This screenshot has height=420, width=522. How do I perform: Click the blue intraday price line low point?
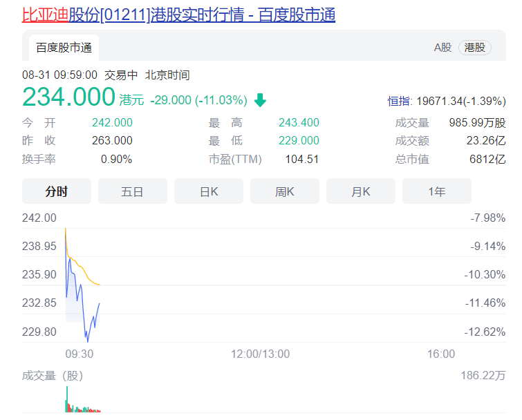[x=88, y=341]
